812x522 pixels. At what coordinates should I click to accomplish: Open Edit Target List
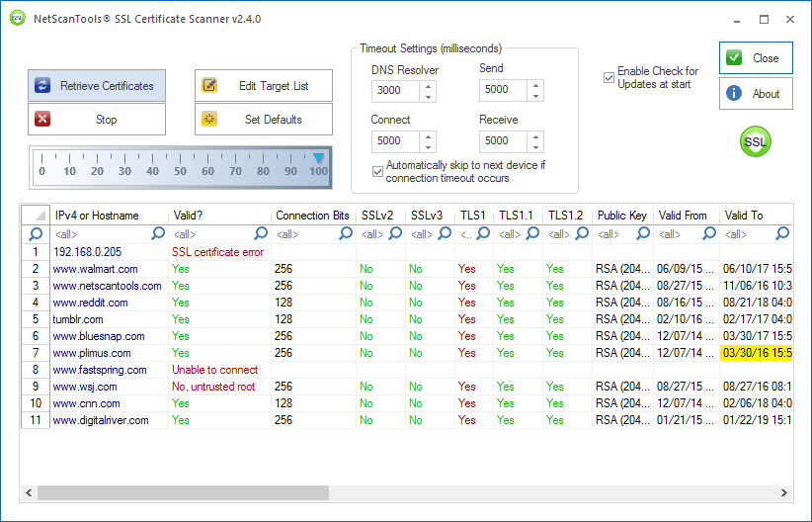click(x=264, y=86)
